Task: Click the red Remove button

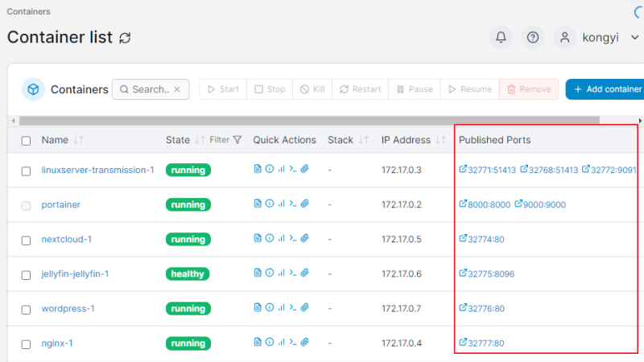Action: pos(529,89)
